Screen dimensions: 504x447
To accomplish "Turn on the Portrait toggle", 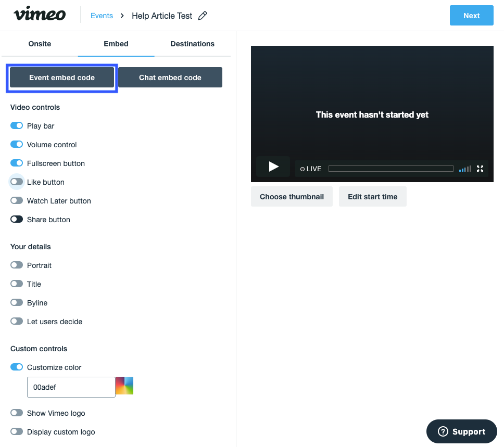I will click(x=17, y=265).
